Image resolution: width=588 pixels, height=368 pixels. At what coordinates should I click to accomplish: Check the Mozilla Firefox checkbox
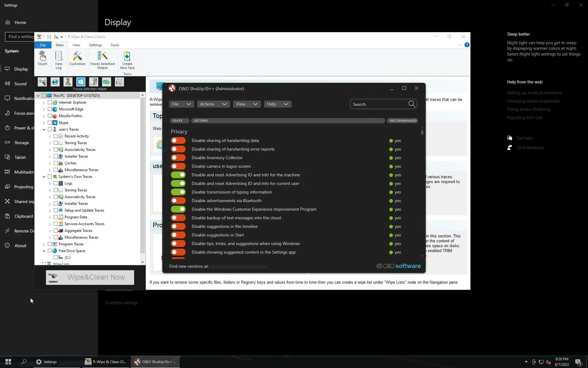[x=50, y=116]
